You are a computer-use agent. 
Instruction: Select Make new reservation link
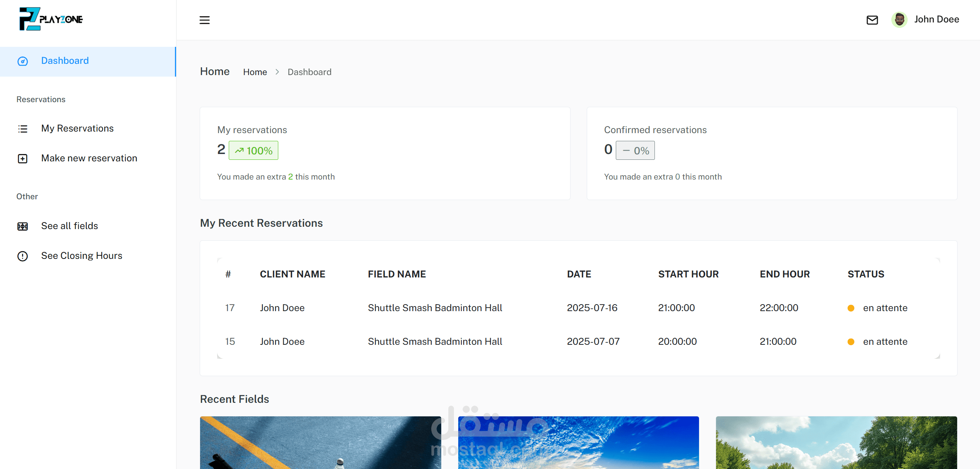pyautogui.click(x=89, y=158)
